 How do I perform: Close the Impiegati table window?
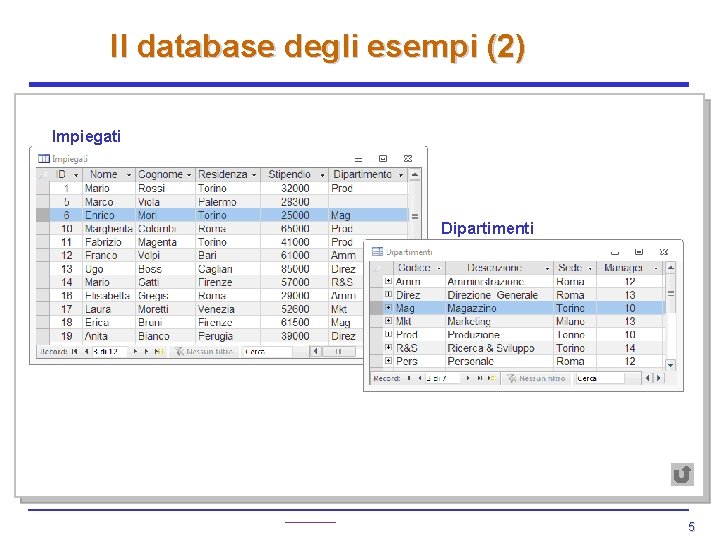tap(408, 158)
